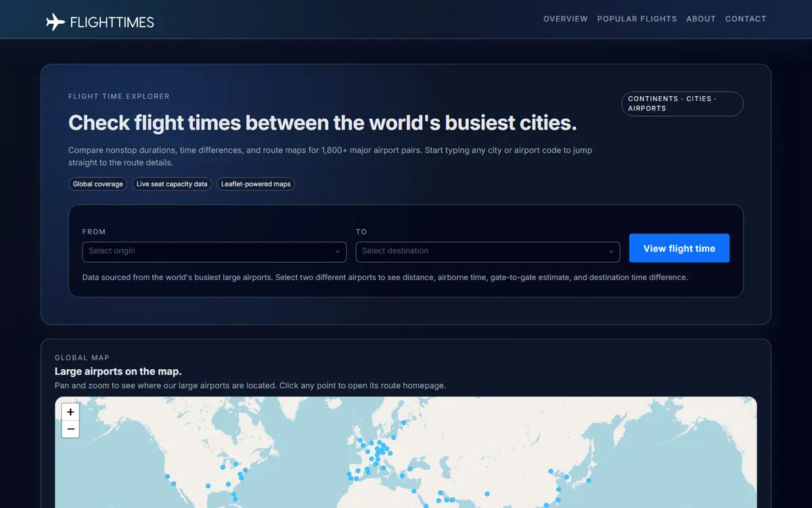
Task: Open the Contact nav item
Action: [746, 19]
